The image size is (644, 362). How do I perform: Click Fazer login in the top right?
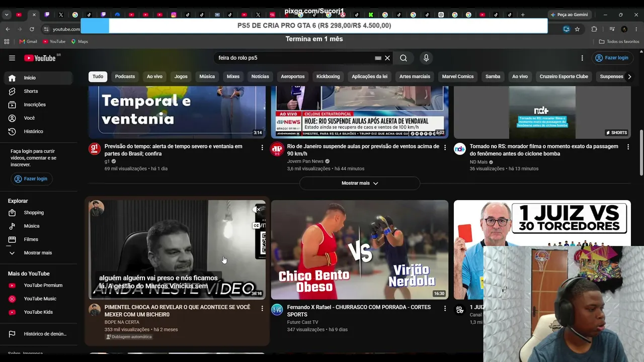click(x=612, y=58)
